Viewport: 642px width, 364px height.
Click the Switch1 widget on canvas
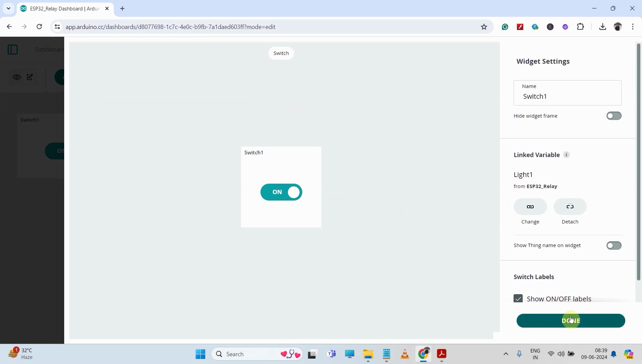[x=281, y=186]
